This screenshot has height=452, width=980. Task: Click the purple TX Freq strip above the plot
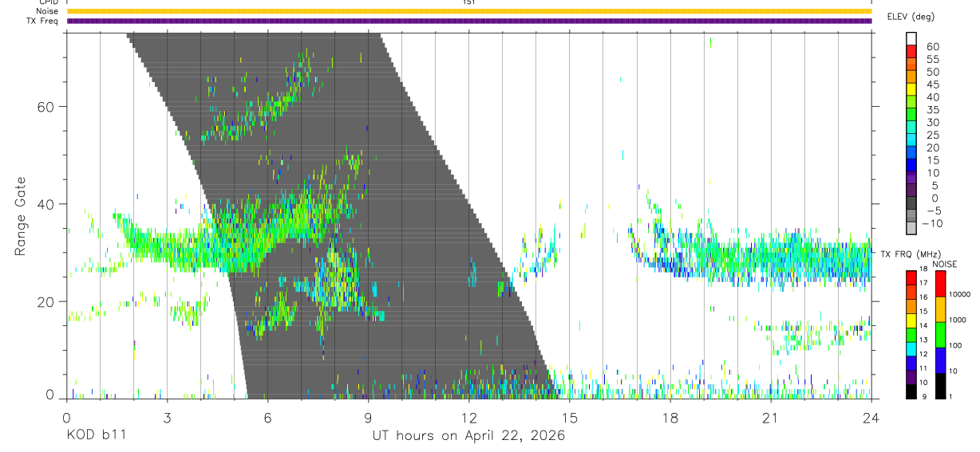click(x=469, y=21)
